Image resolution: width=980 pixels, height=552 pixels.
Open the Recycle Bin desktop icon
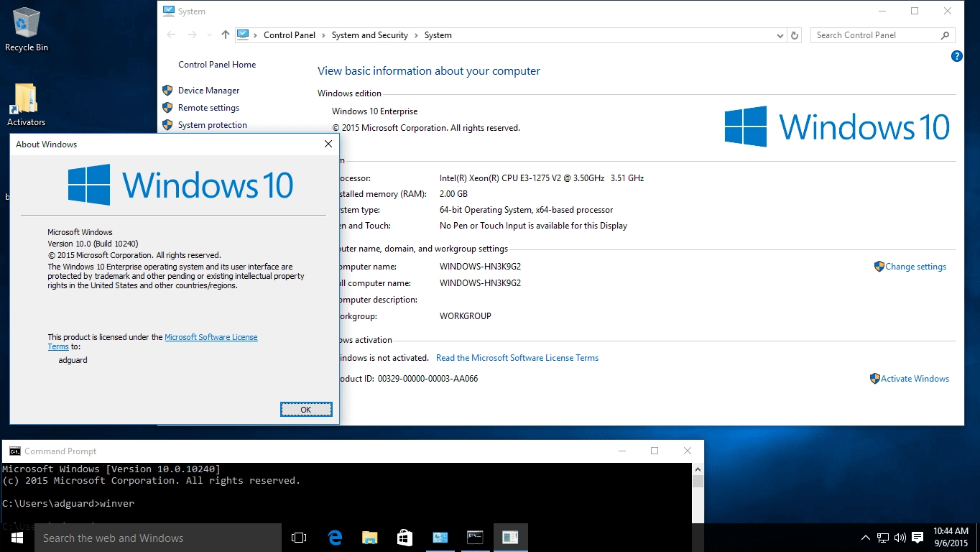[27, 29]
